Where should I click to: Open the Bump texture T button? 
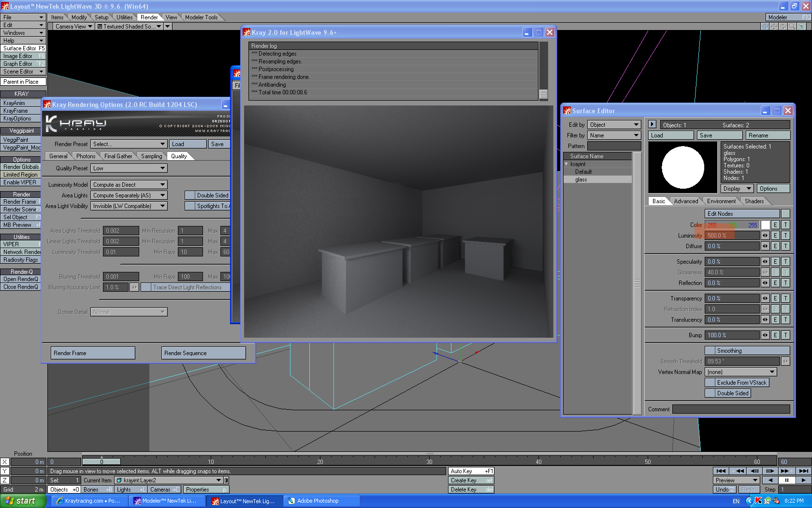785,335
